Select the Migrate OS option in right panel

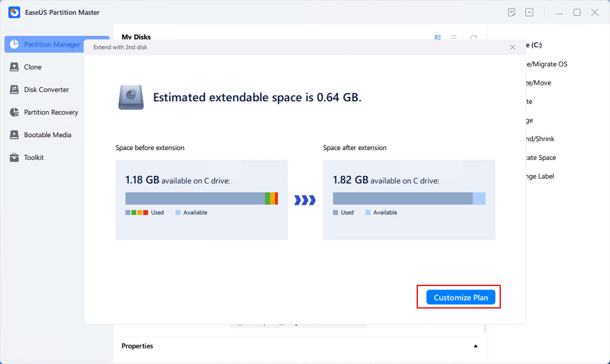pyautogui.click(x=547, y=64)
